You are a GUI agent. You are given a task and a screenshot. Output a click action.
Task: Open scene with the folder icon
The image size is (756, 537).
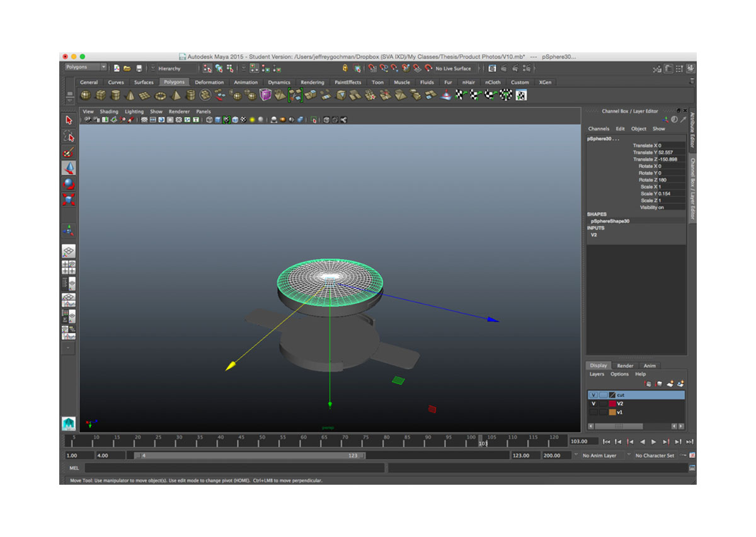[x=127, y=68]
